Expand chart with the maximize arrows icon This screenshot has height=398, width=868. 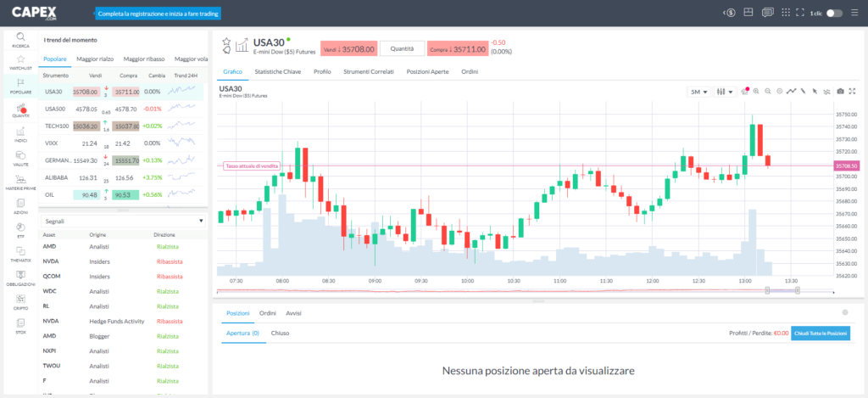click(853, 92)
